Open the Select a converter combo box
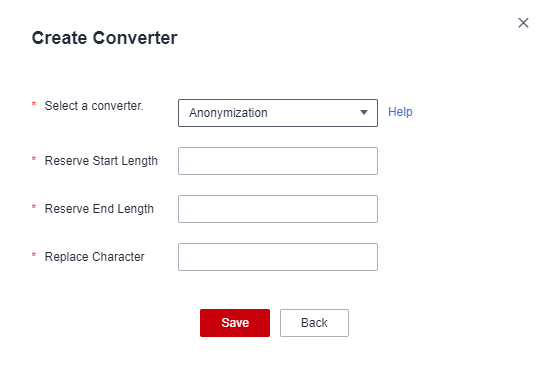Viewport: 545px width, 365px height. point(278,113)
